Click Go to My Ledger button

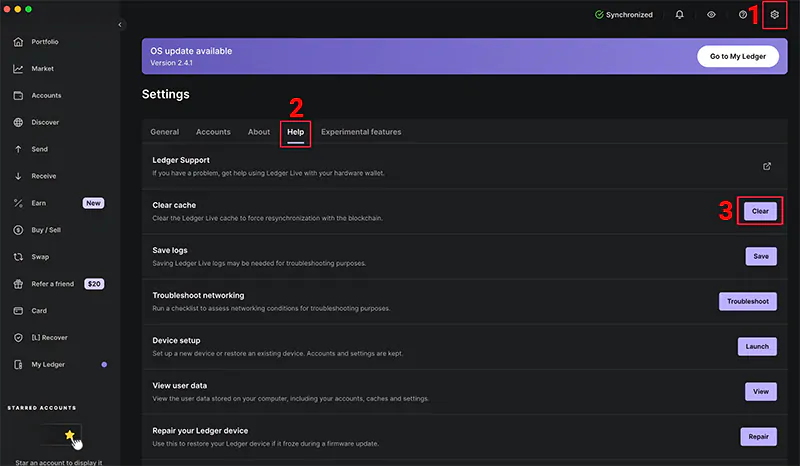point(738,56)
